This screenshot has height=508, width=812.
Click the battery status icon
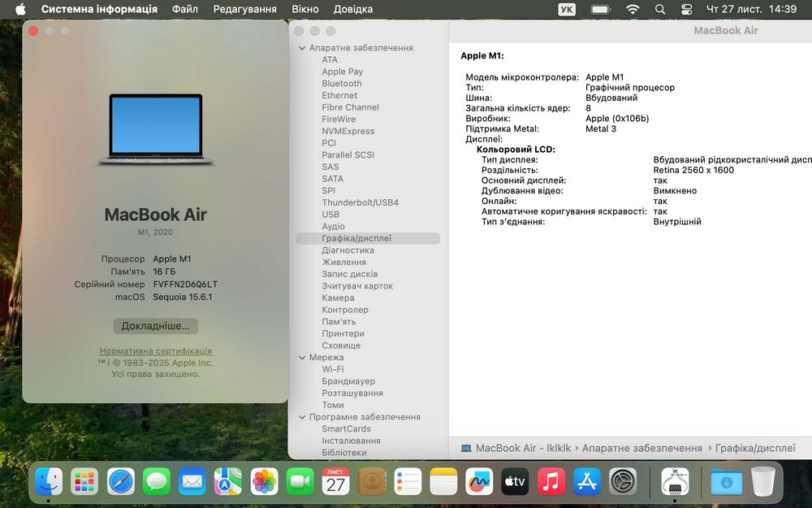(601, 9)
